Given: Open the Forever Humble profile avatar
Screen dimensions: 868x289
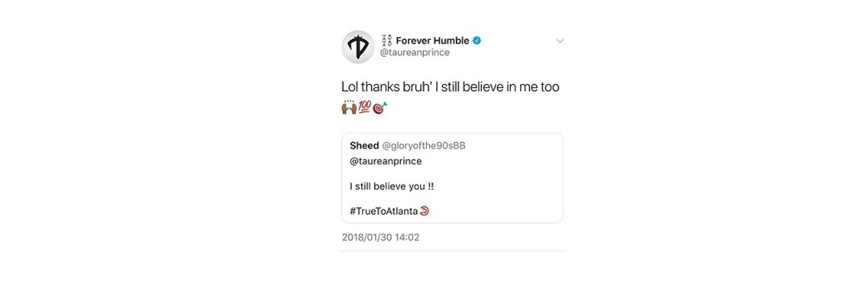Looking at the screenshot, I should 358,47.
